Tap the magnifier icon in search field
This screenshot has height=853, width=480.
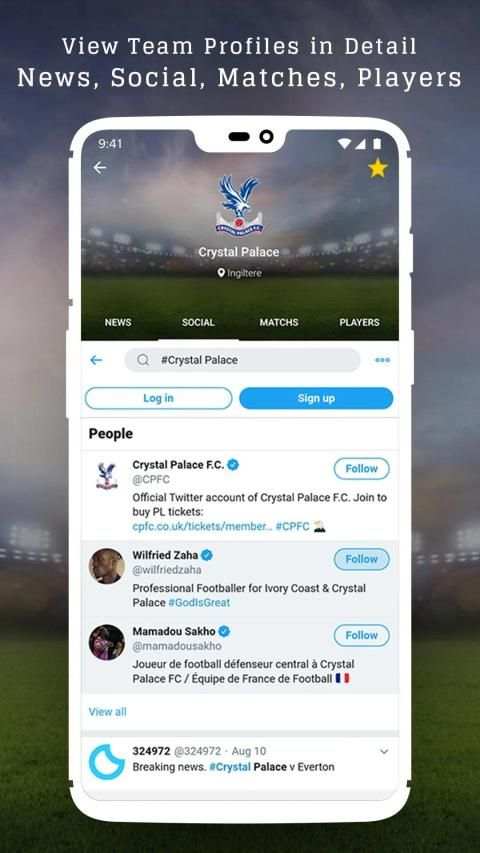pos(143,360)
